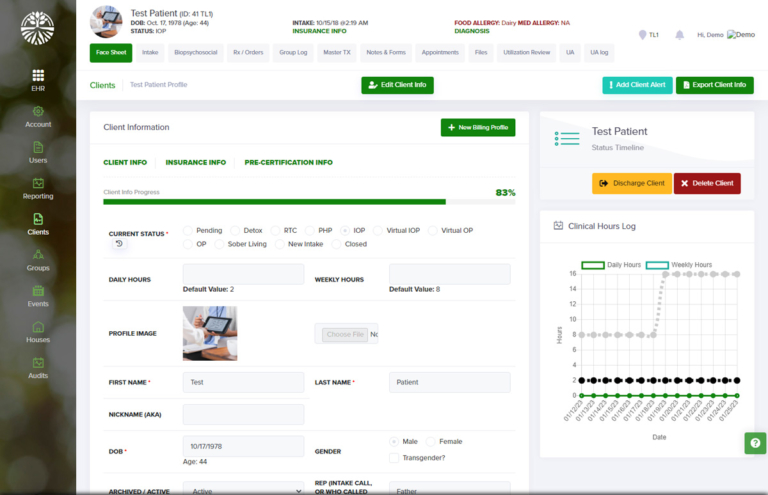This screenshot has width=768, height=495.
Task: Open the EHR grid icon in sidebar
Action: pos(38,75)
